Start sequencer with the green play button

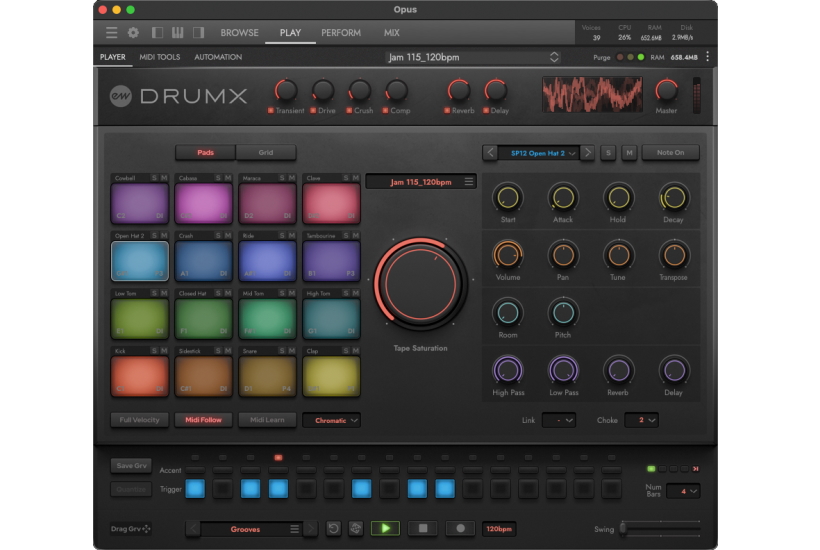(x=385, y=529)
